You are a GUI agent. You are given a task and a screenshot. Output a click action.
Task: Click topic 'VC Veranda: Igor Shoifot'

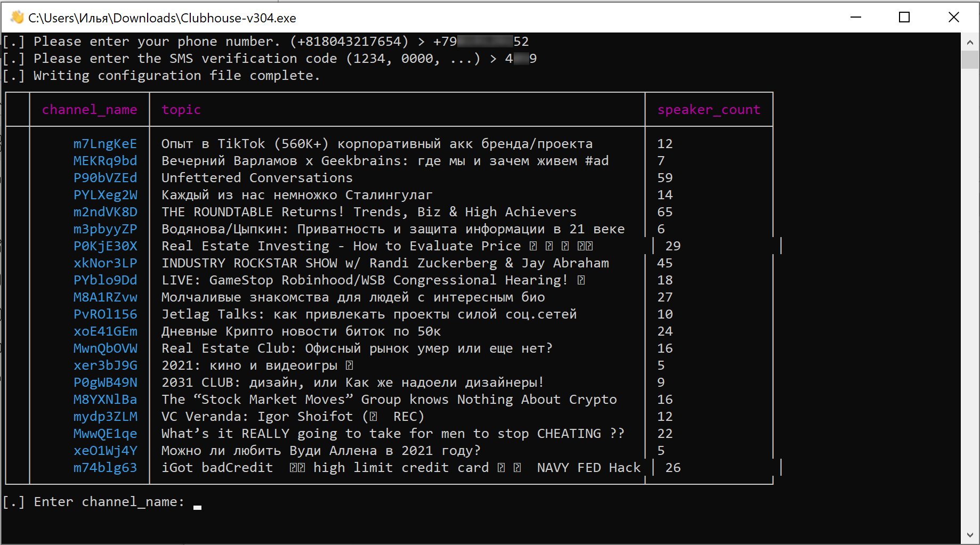pyautogui.click(x=293, y=417)
